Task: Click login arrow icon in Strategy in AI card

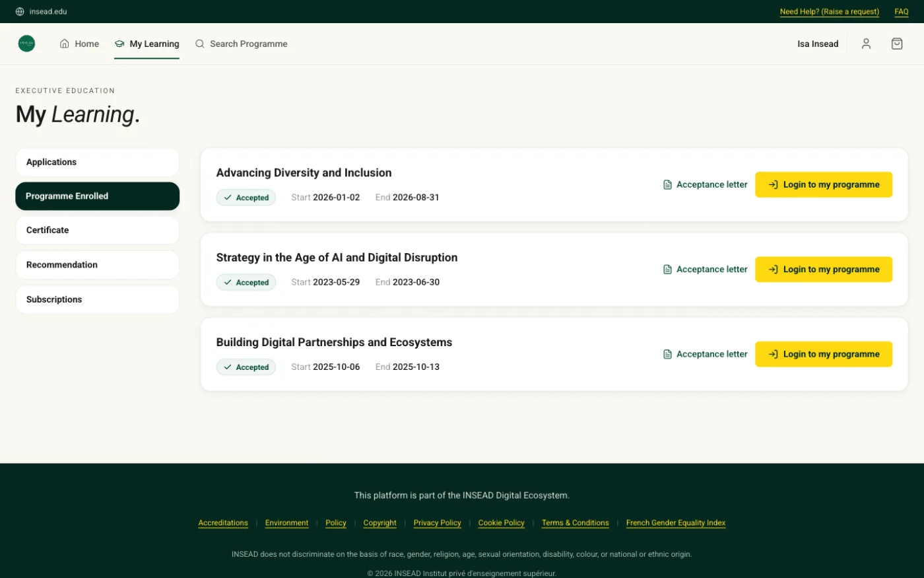Action: click(x=773, y=270)
